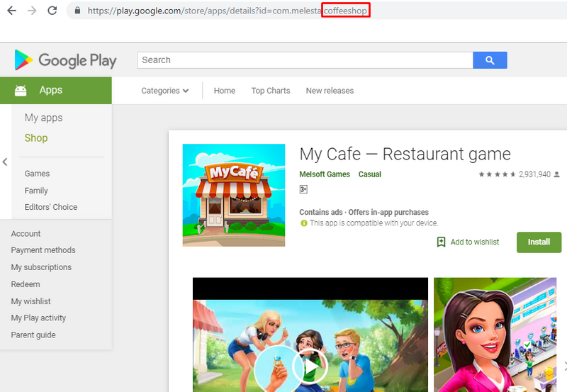Image resolution: width=567 pixels, height=392 pixels.
Task: Click the Redeem link
Action: pyautogui.click(x=26, y=284)
